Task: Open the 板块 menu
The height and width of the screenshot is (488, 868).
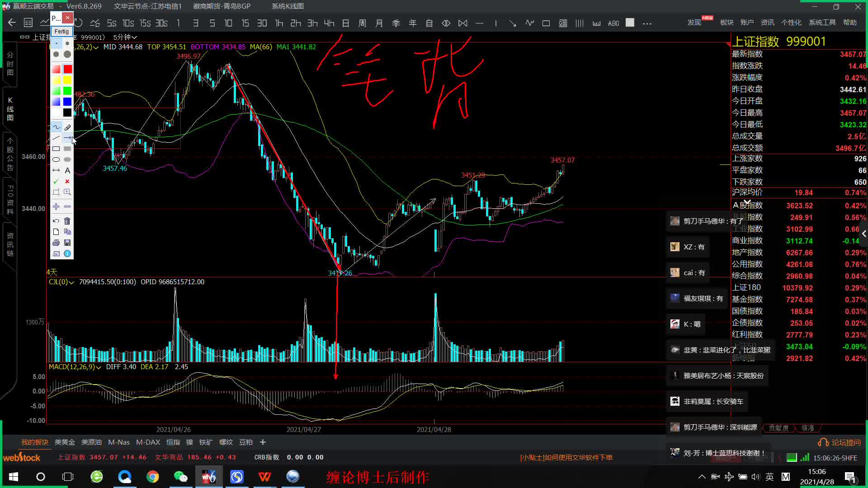Action: click(x=726, y=23)
